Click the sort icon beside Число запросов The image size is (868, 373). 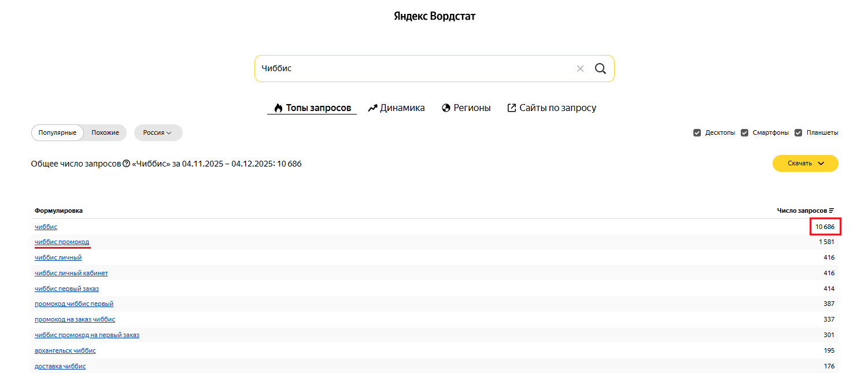pyautogui.click(x=832, y=210)
